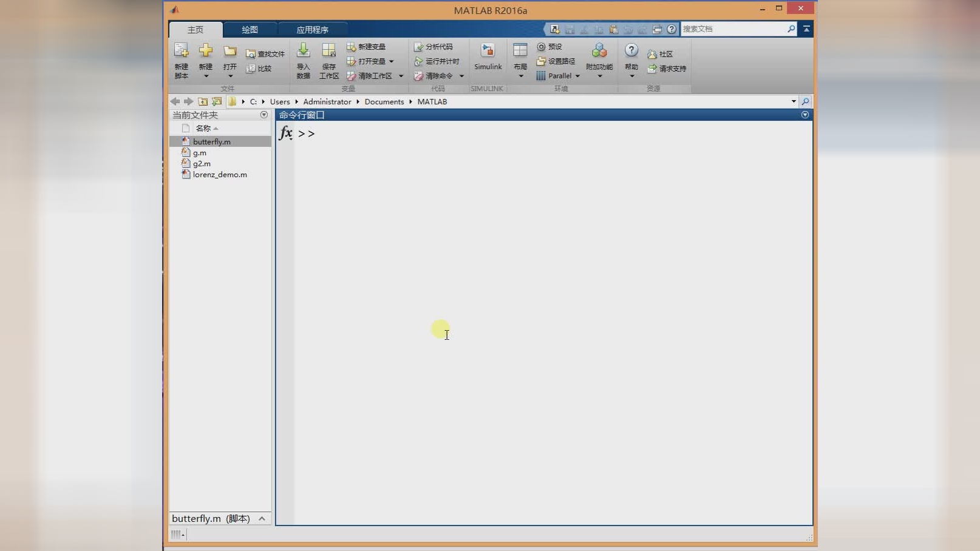Image resolution: width=980 pixels, height=551 pixels.
Task: Expand Clear Commands dropdown arrow
Action: tap(461, 76)
